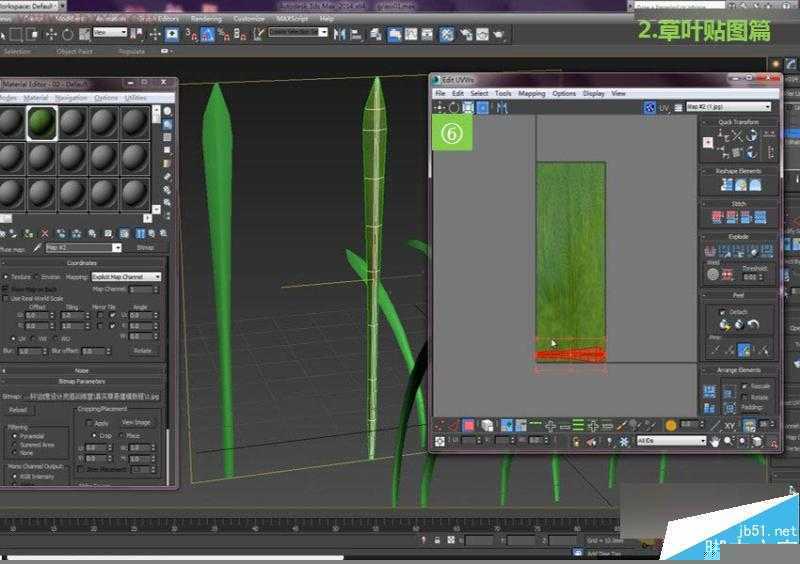This screenshot has width=800, height=564.
Task: Select the Rotate tool in Edit UVWs toolbar
Action: pos(454,107)
